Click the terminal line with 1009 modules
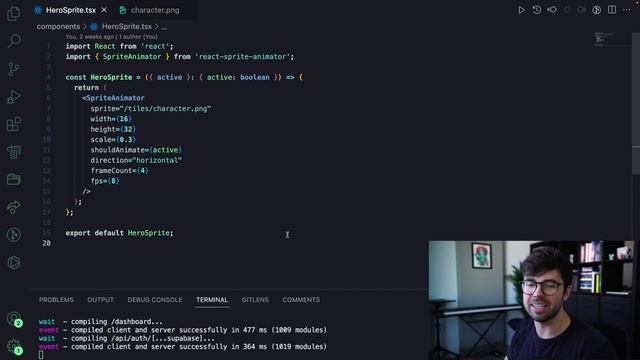The image size is (640, 360). coord(182,330)
